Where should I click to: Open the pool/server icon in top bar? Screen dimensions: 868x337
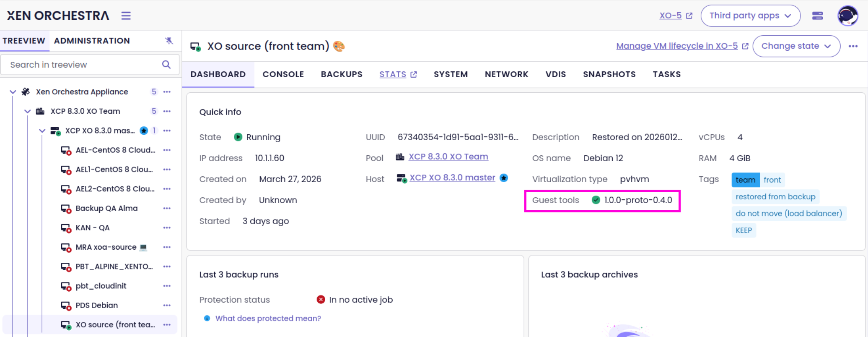coord(817,16)
